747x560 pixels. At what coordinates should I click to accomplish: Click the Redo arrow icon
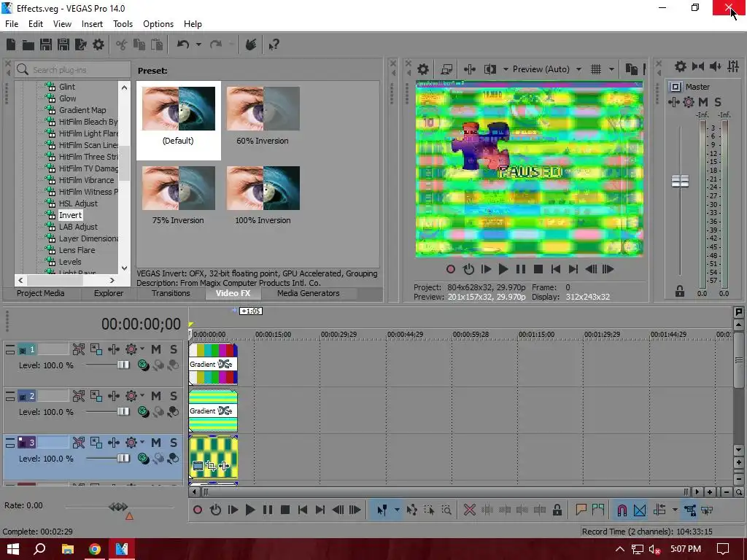216,44
